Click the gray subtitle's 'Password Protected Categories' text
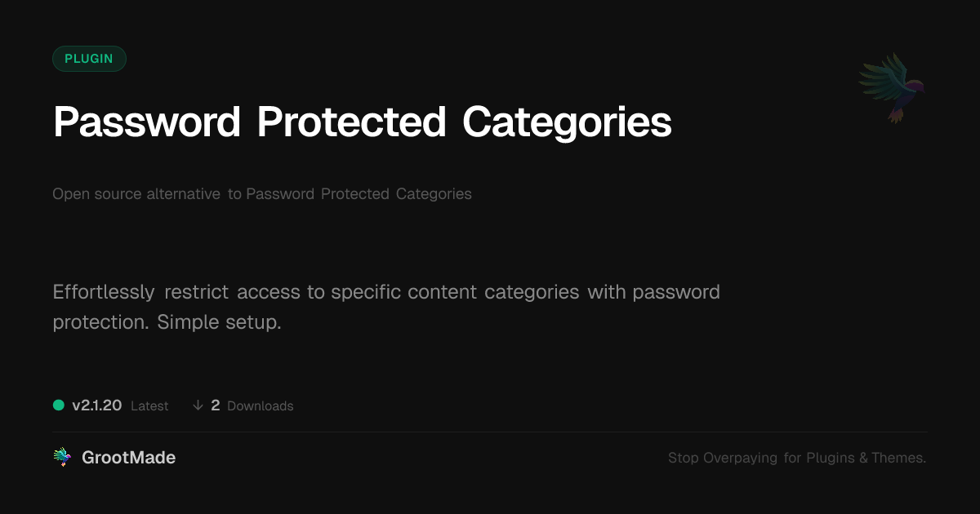980x514 pixels. click(359, 194)
